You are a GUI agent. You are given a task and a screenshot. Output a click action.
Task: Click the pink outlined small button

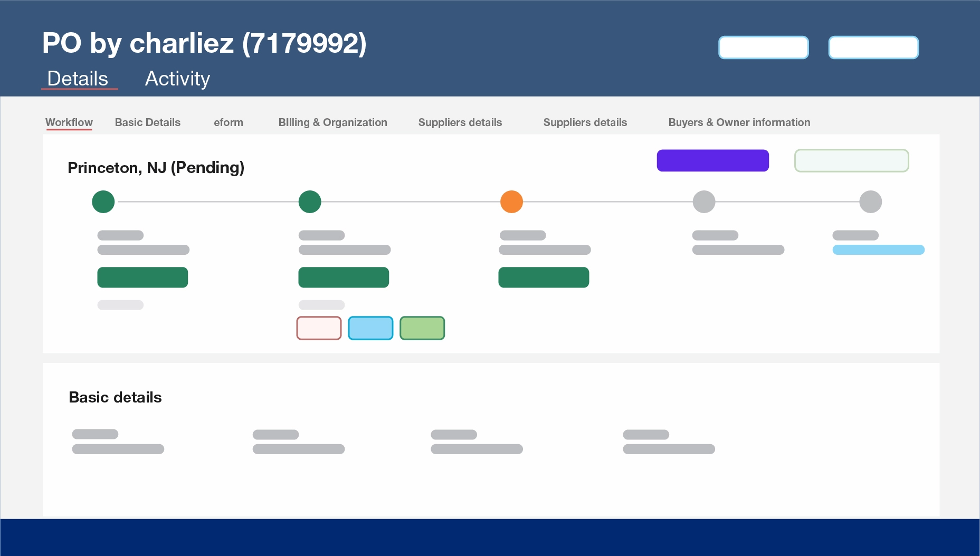[x=319, y=328]
